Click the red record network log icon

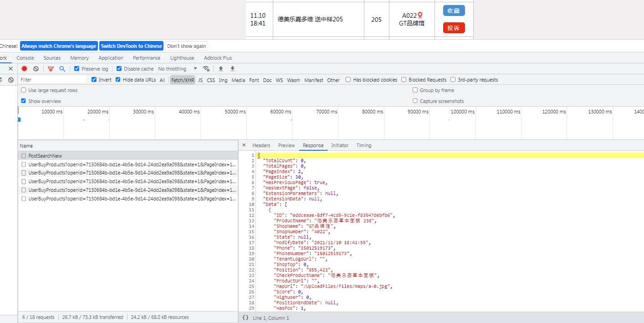tap(24, 69)
